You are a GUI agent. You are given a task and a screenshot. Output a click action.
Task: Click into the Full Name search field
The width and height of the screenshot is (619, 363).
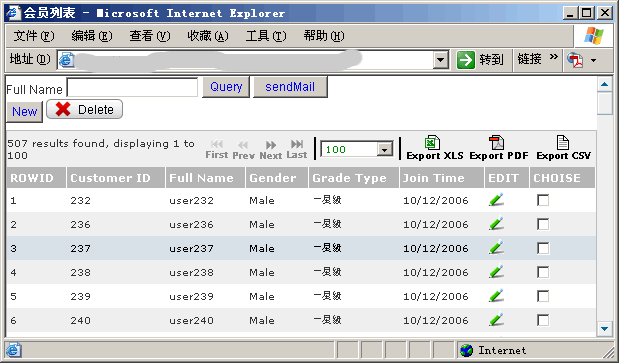coord(132,87)
